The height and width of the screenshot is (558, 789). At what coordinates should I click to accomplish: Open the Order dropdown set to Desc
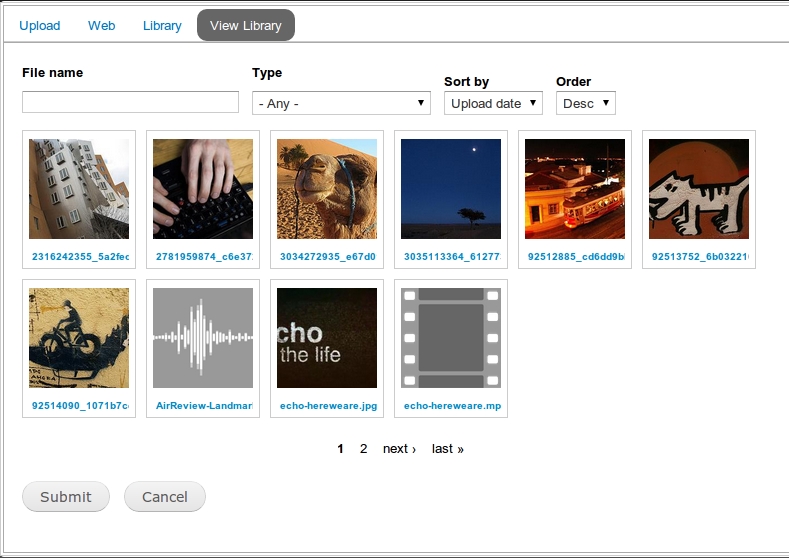click(585, 103)
